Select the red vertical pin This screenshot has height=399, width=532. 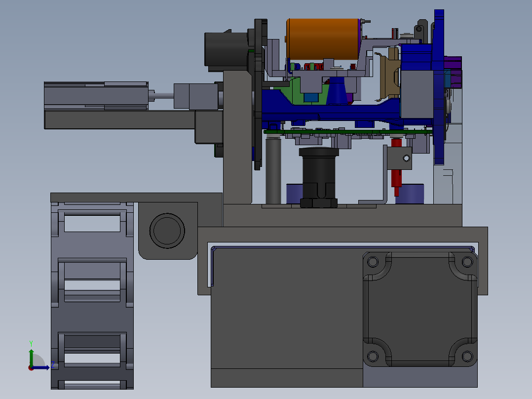coord(396,178)
